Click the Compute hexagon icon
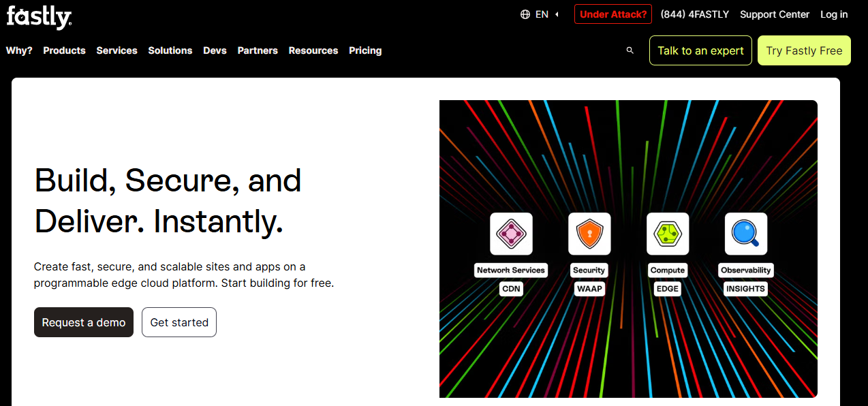Viewport: 868px width, 406px height. [668, 234]
